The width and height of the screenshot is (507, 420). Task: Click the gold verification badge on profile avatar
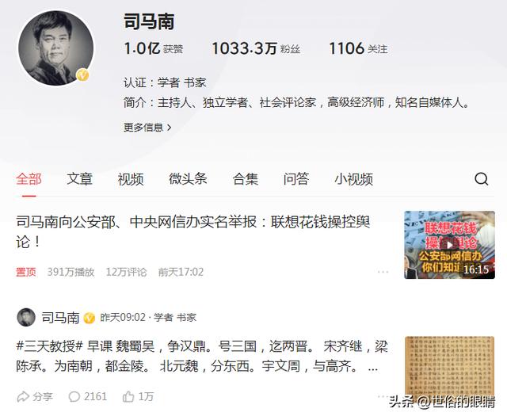click(82, 75)
